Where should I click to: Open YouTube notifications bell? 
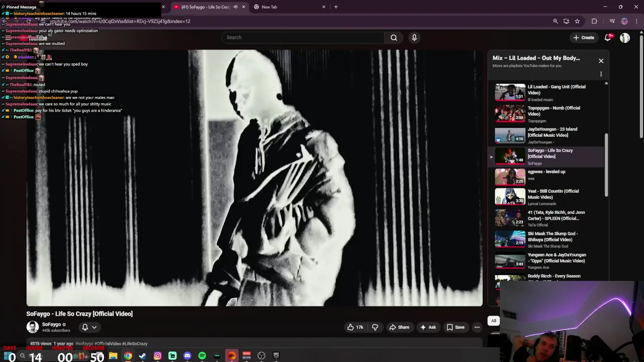608,37
